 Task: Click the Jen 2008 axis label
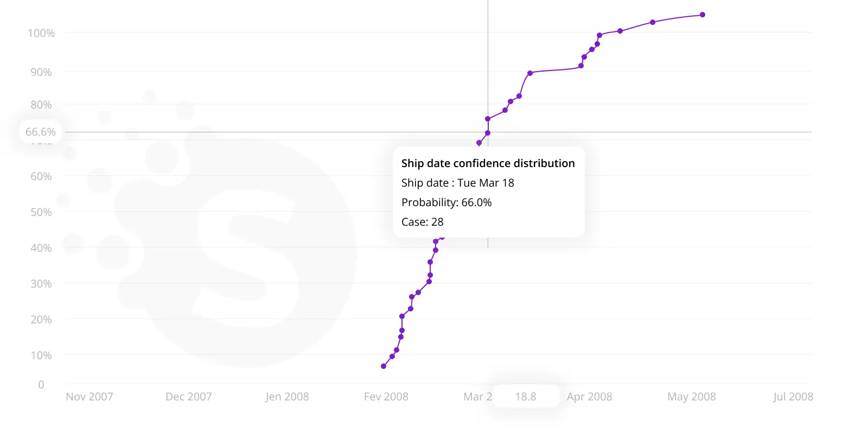tap(287, 397)
